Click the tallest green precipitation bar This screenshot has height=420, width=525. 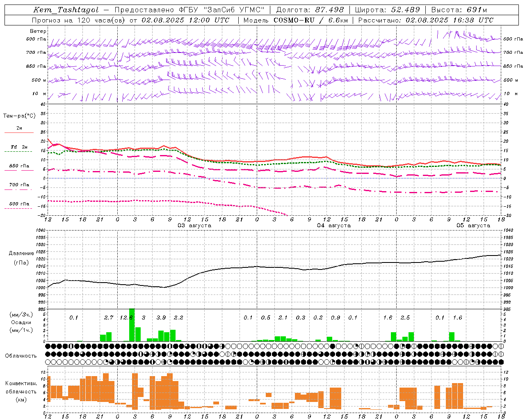coord(132,325)
